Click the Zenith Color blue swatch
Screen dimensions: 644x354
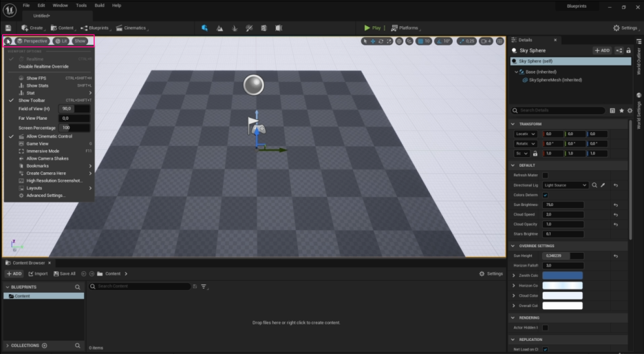coord(562,275)
